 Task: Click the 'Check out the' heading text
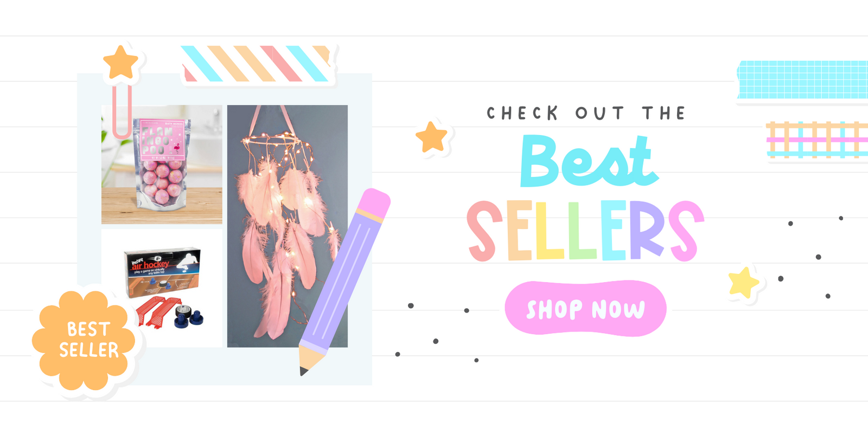click(586, 113)
